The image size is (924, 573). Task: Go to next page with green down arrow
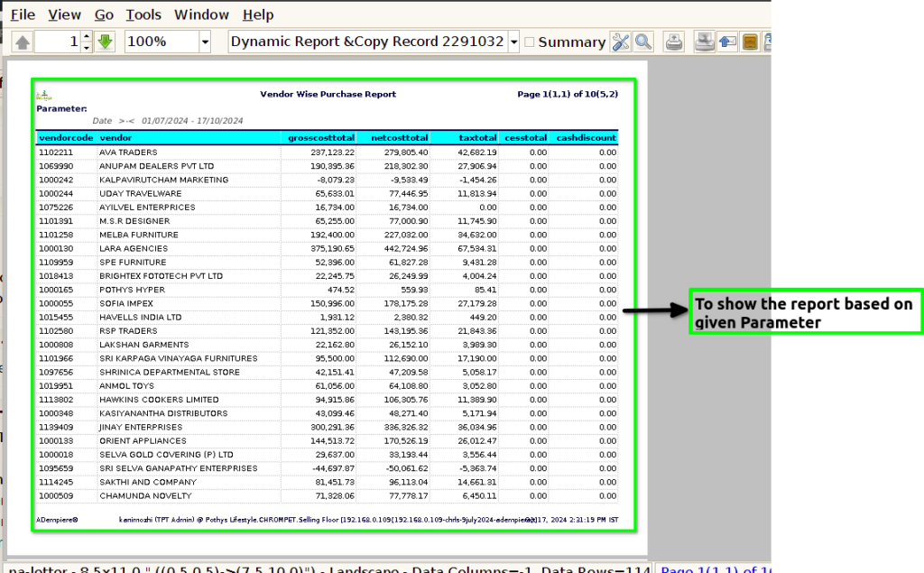[x=105, y=42]
